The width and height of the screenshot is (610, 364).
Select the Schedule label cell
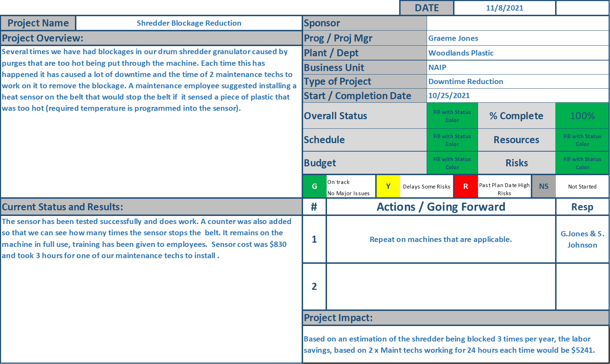[365, 140]
